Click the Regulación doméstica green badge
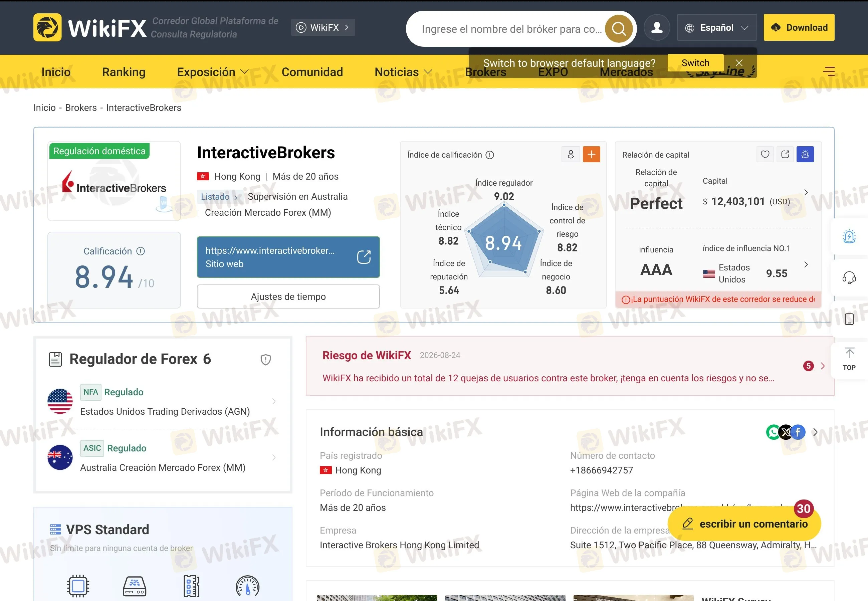Image resolution: width=868 pixels, height=601 pixels. click(x=99, y=151)
